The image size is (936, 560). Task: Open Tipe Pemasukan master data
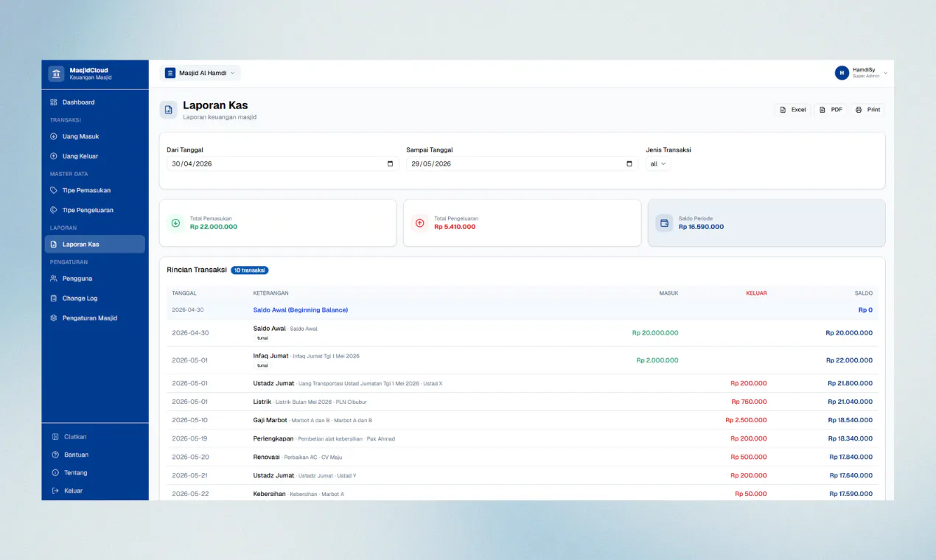[94, 190]
